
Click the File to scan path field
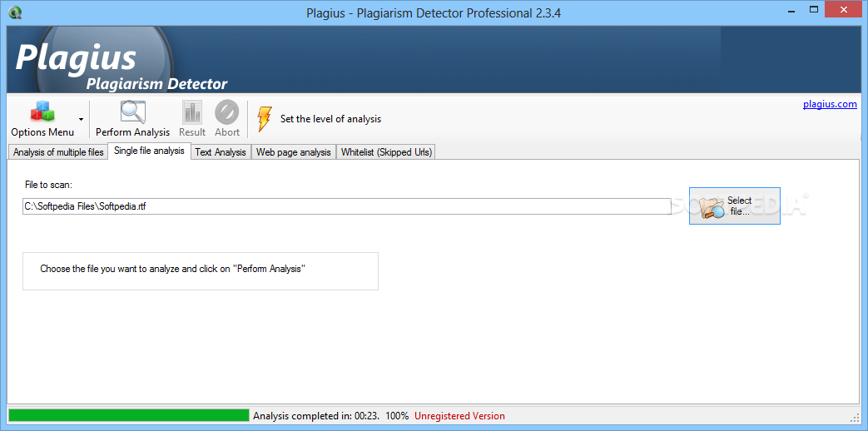click(346, 206)
